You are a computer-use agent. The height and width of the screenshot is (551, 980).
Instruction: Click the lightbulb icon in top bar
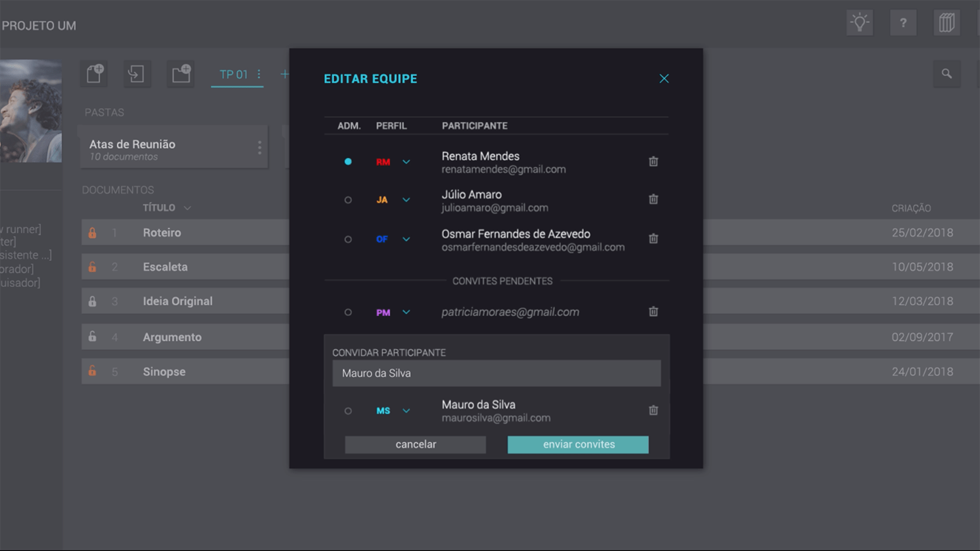[859, 23]
